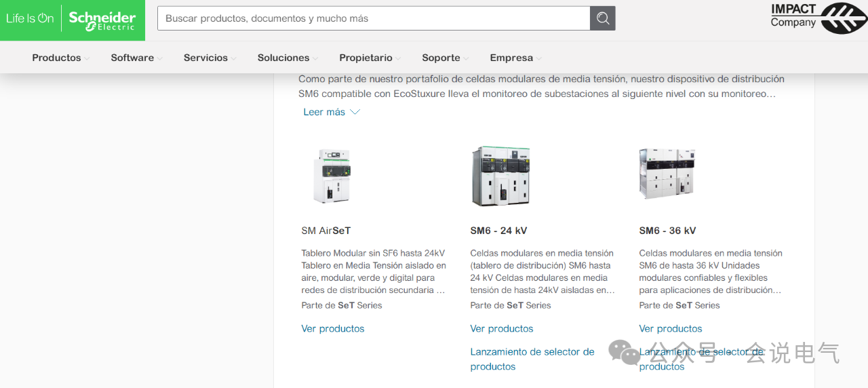Click Ver productos under SM6 - 24 kV
Screen dimensions: 868x388
pyautogui.click(x=502, y=328)
